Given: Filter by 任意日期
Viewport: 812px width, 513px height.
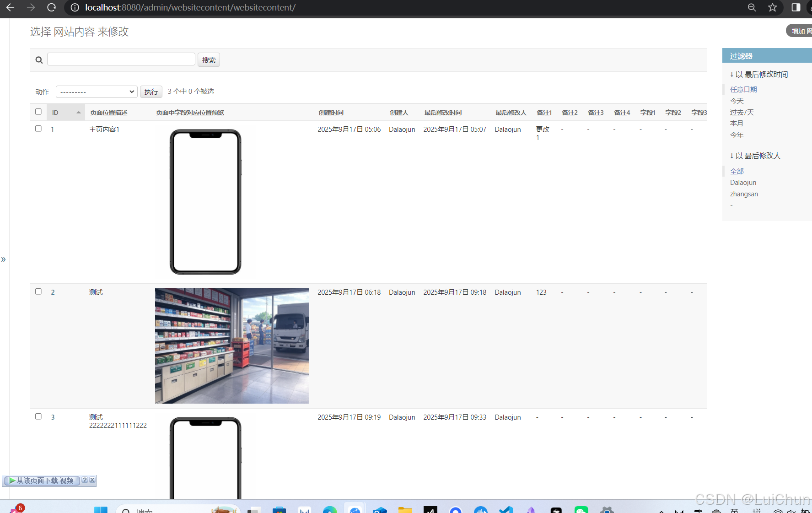Looking at the screenshot, I should pos(743,89).
